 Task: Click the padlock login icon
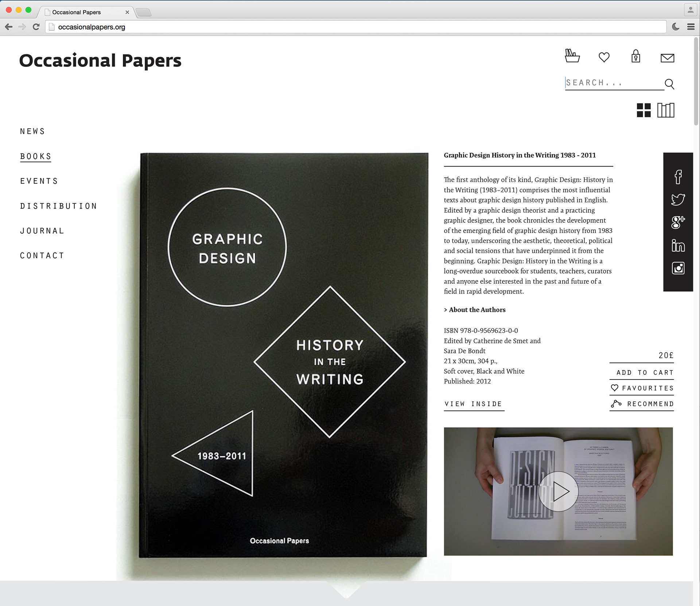[635, 57]
